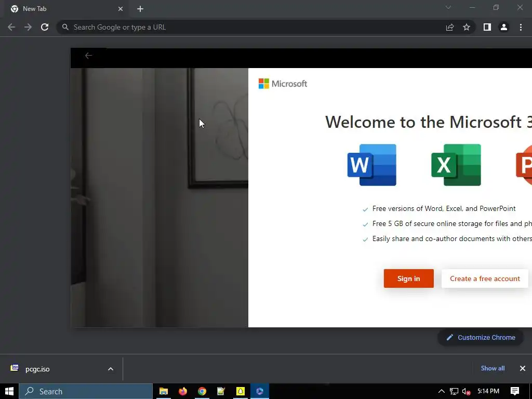532x399 pixels.
Task: Open Google Chrome from the taskbar
Action: click(202, 391)
